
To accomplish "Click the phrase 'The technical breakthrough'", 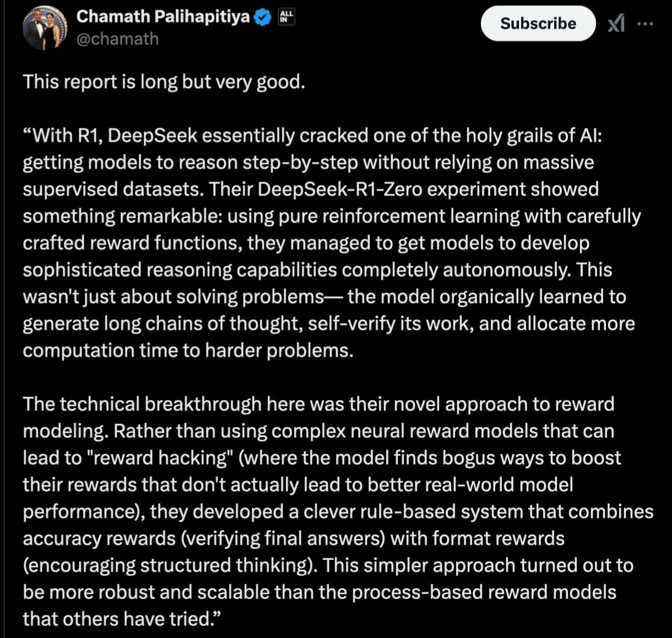I will click(142, 404).
